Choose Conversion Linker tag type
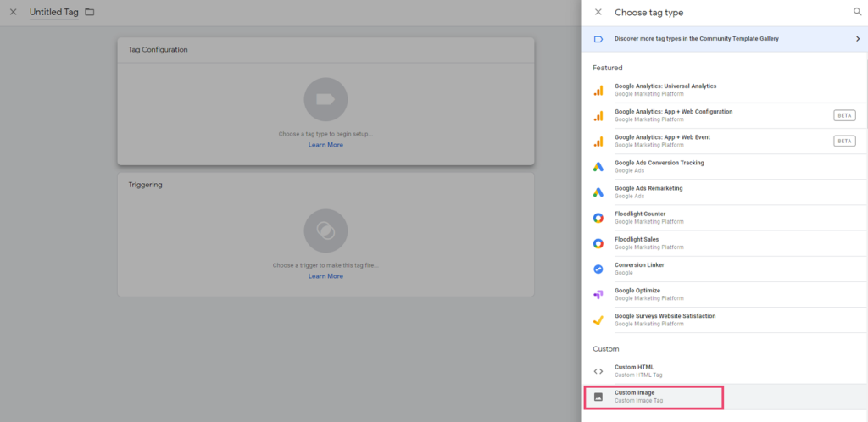The image size is (868, 422). pyautogui.click(x=725, y=269)
